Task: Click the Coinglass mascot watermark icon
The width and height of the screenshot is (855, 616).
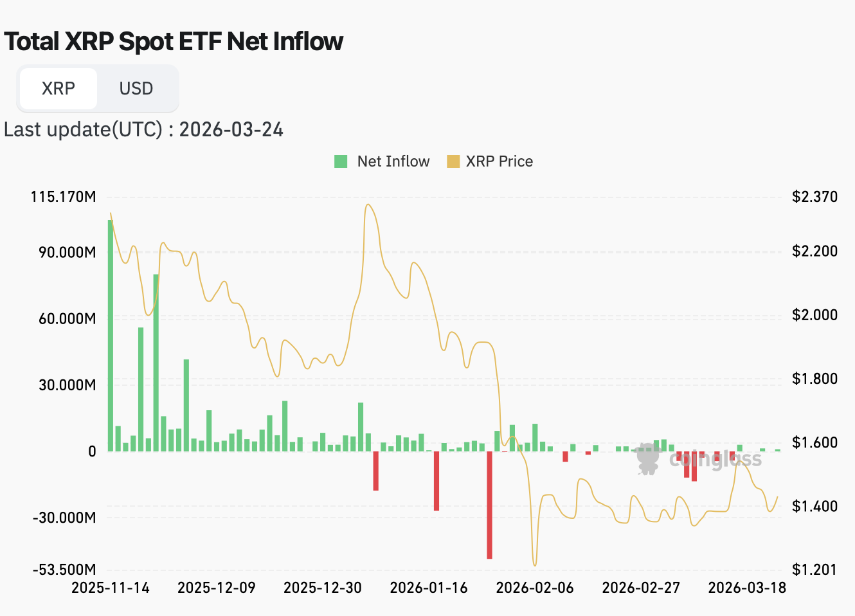Action: click(x=647, y=459)
